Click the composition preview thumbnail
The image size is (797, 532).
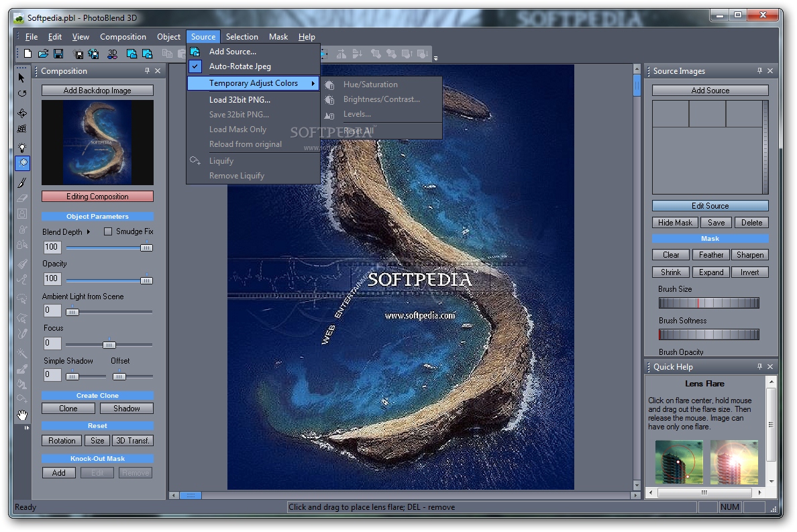97,142
